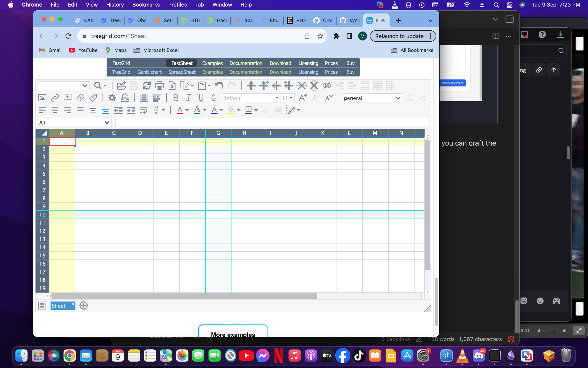Add a new sheet with plus button
This screenshot has height=368, width=588.
coord(83,305)
